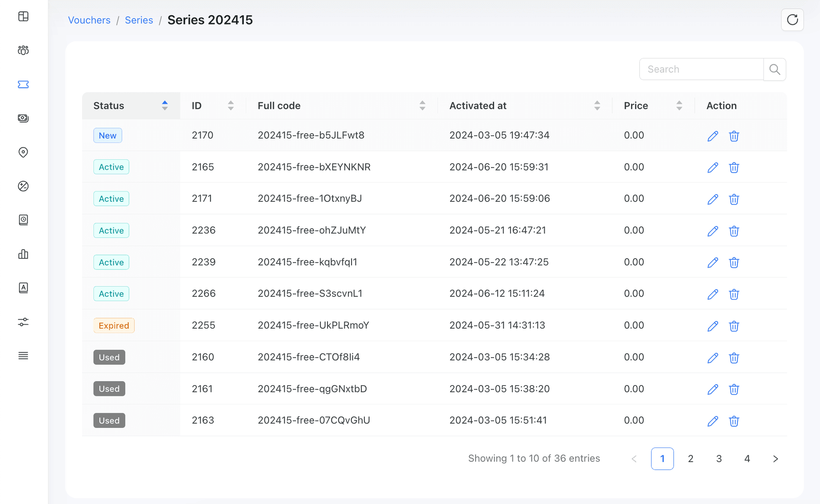Click the Series 202415 page title

pyautogui.click(x=210, y=20)
